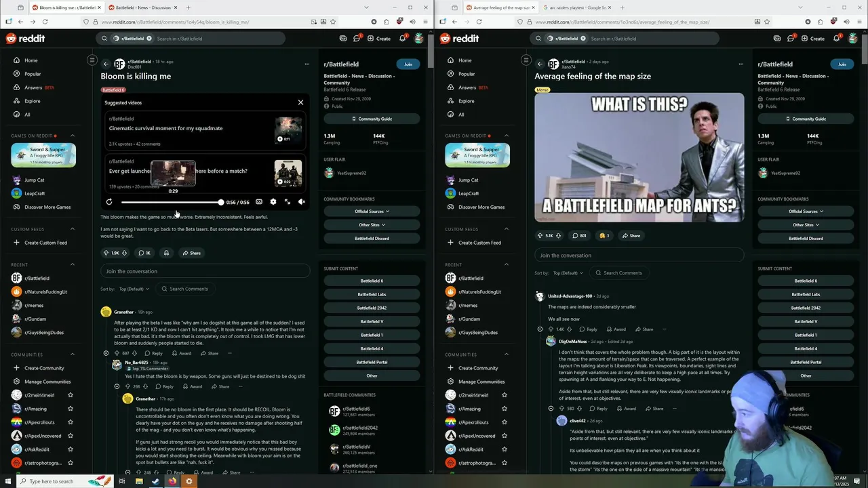
Task: Open the advertise icon in left reddit header
Action: coord(343,39)
